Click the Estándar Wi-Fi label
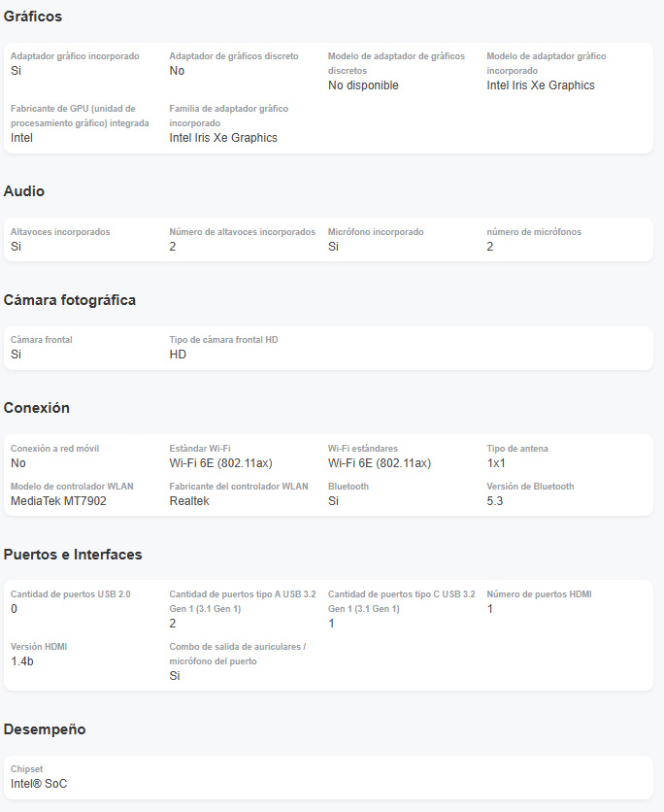The height and width of the screenshot is (812, 664). 200,449
